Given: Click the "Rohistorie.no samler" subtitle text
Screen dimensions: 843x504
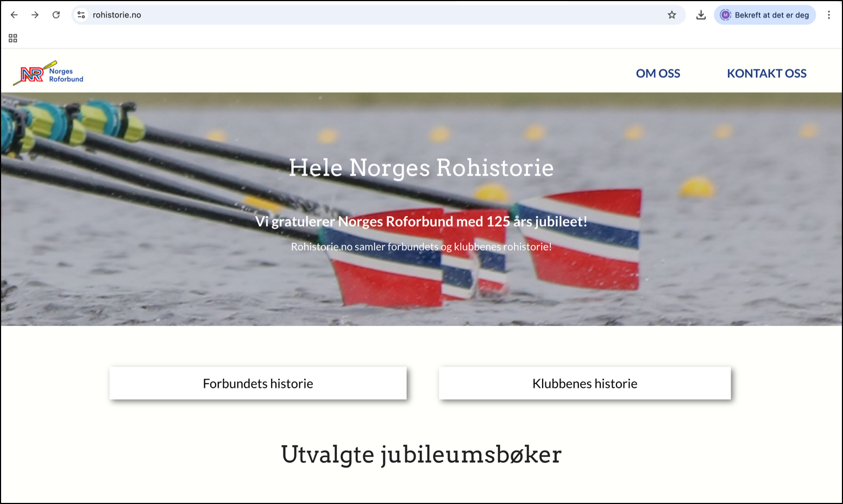Looking at the screenshot, I should [x=421, y=247].
